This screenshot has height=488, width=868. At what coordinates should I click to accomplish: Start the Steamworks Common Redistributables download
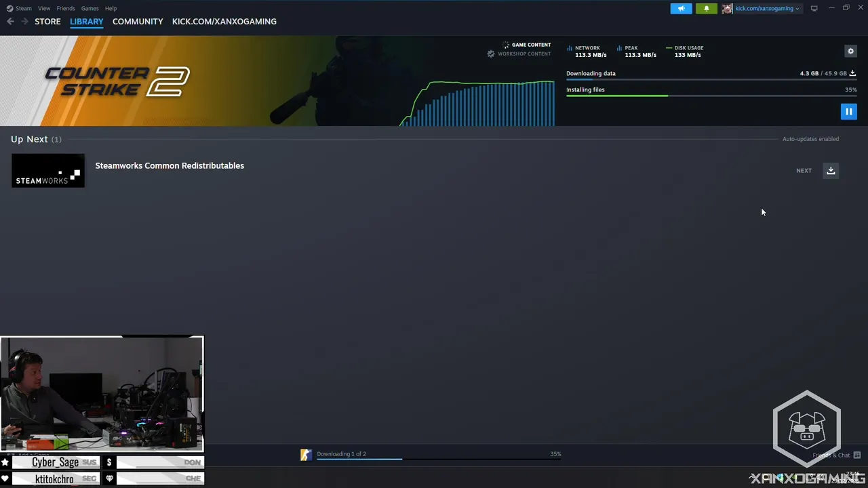831,171
